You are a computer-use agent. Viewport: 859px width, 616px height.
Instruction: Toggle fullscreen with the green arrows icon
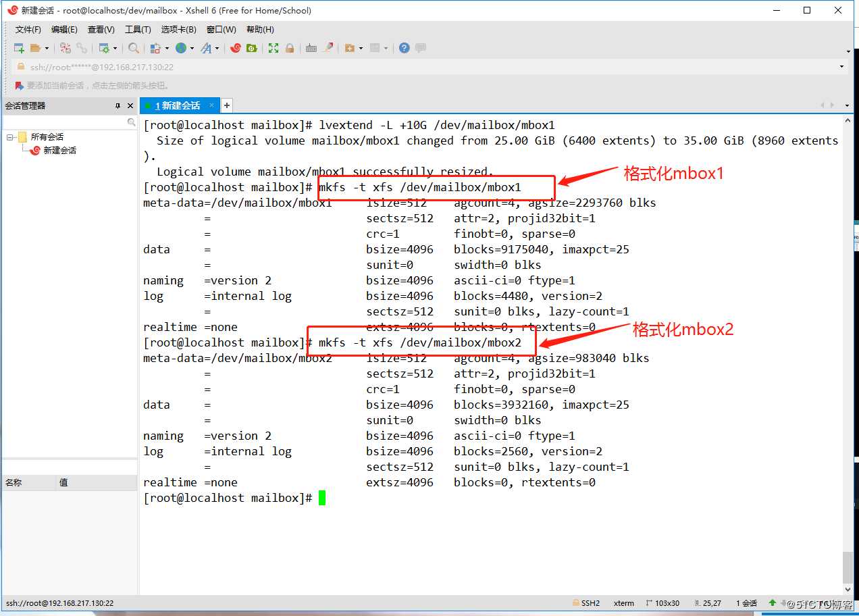pyautogui.click(x=274, y=48)
